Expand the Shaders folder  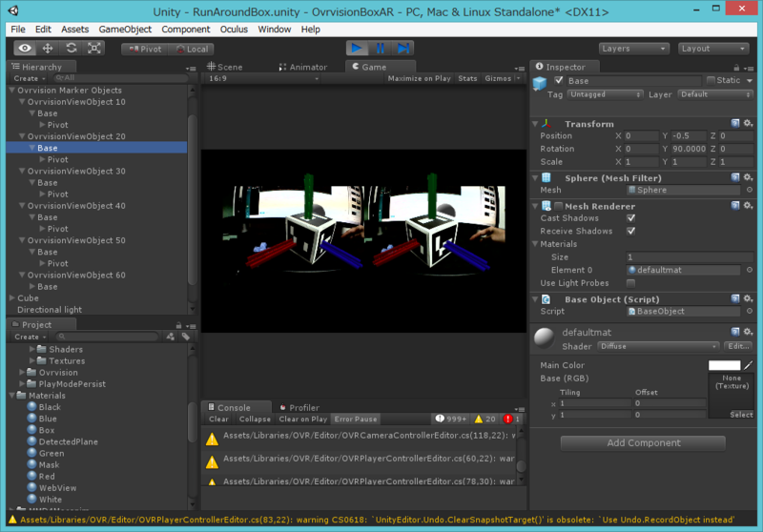32,349
